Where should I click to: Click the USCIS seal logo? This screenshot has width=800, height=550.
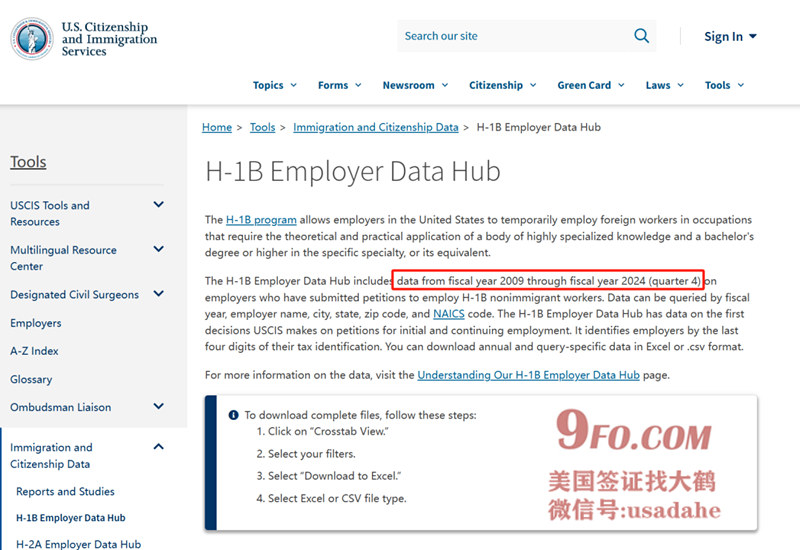coord(32,39)
